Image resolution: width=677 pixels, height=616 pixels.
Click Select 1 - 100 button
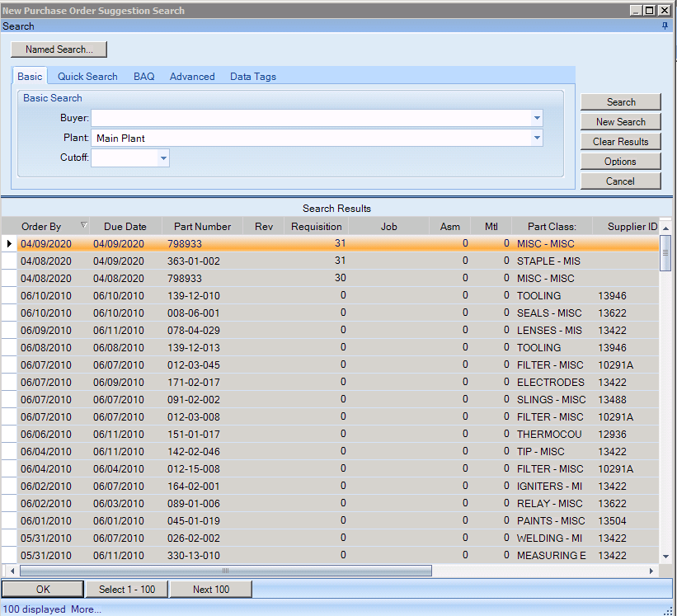pos(127,590)
